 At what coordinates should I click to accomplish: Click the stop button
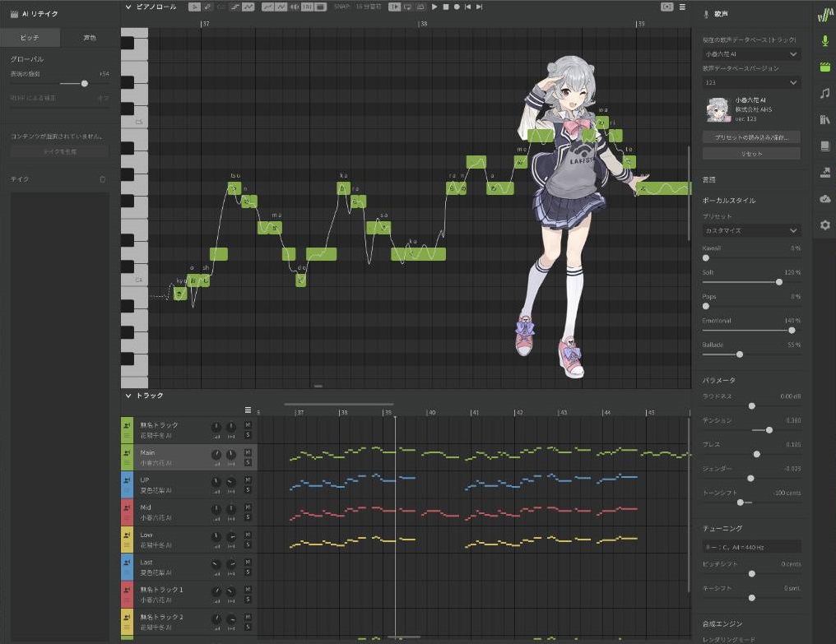click(446, 7)
